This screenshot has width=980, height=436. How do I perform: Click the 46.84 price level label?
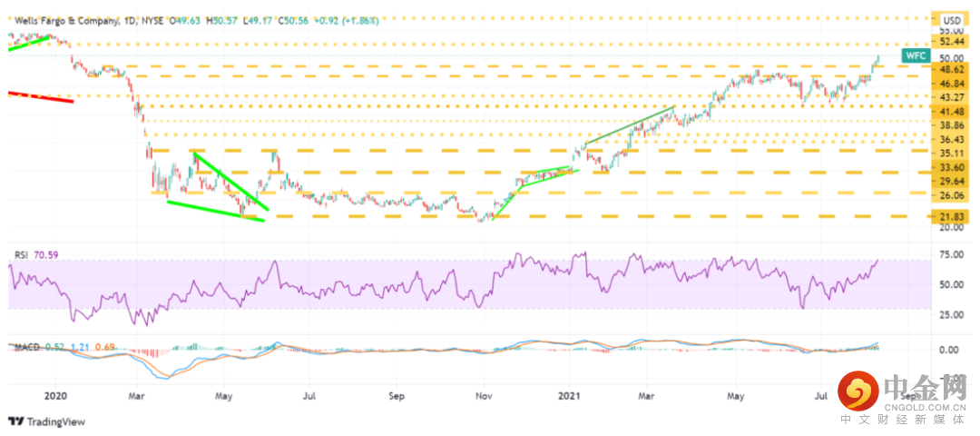pyautogui.click(x=951, y=84)
